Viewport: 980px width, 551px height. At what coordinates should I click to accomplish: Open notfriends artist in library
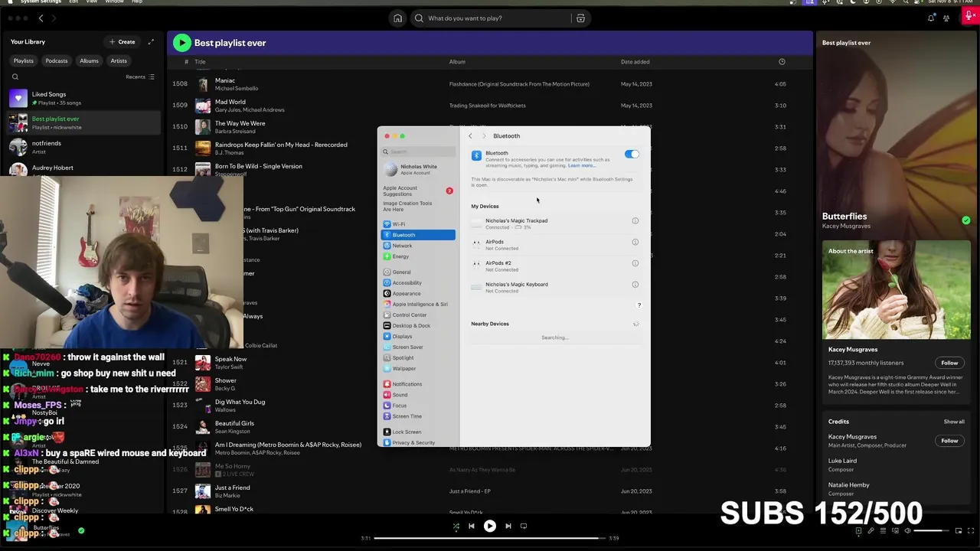tap(84, 147)
